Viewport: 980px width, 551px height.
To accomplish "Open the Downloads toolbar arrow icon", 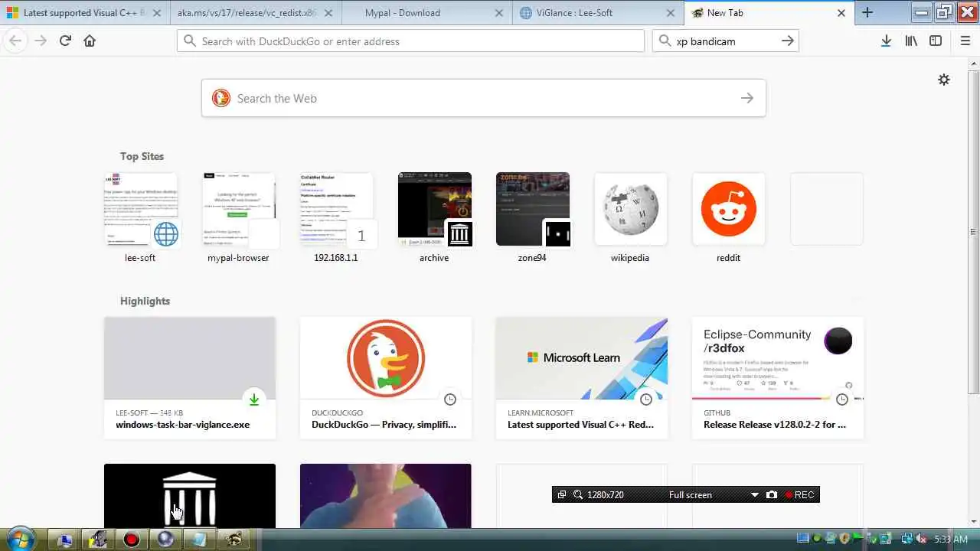I will pos(886,41).
